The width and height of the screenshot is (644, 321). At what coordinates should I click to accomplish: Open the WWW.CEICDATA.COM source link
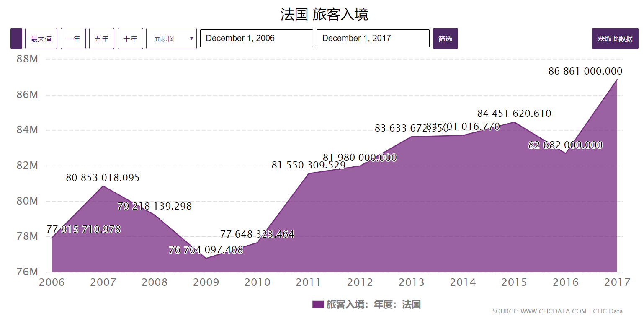[x=553, y=311]
